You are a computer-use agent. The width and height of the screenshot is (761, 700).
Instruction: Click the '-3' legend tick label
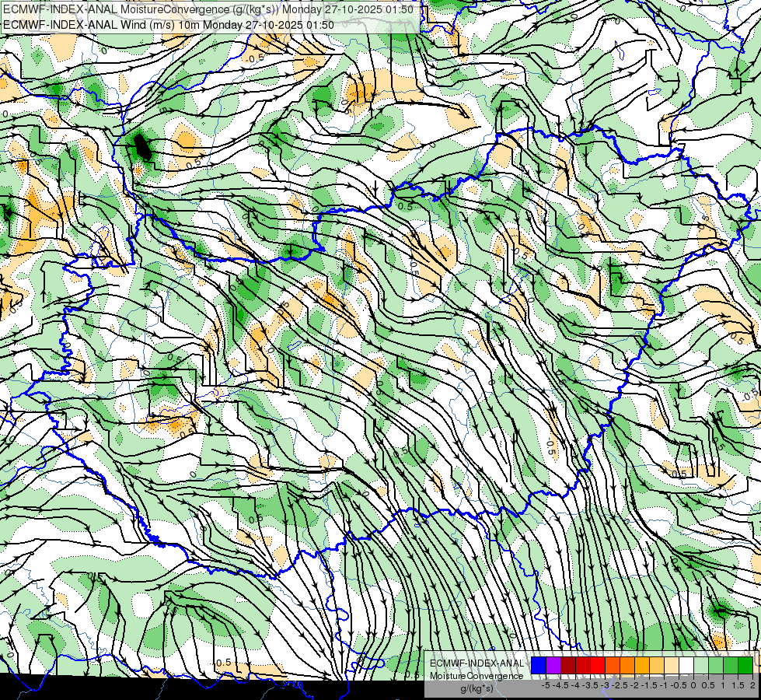coord(606,685)
